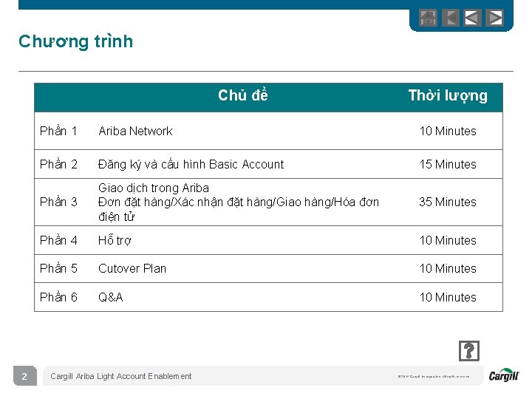Viewport: 532px width, 399px height.
Task: Select the Chủ đề column header
Action: pos(243,95)
